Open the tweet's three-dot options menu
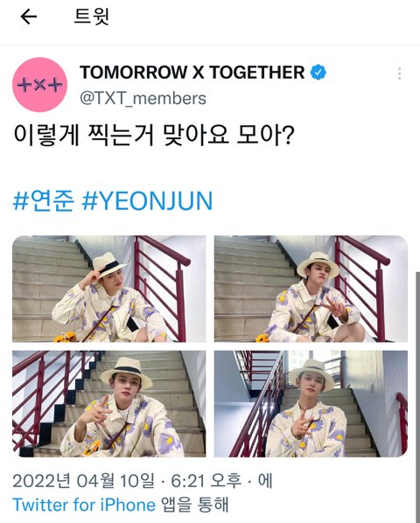 [x=399, y=73]
